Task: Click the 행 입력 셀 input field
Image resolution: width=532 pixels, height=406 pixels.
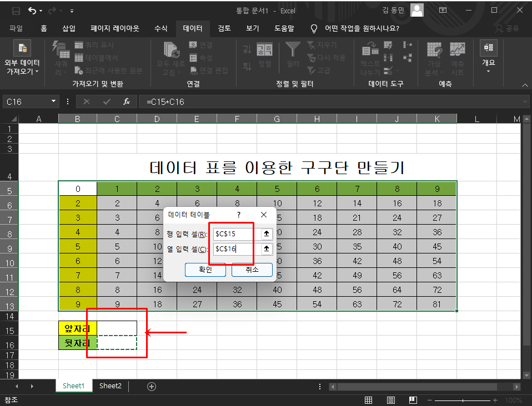Action: click(237, 234)
